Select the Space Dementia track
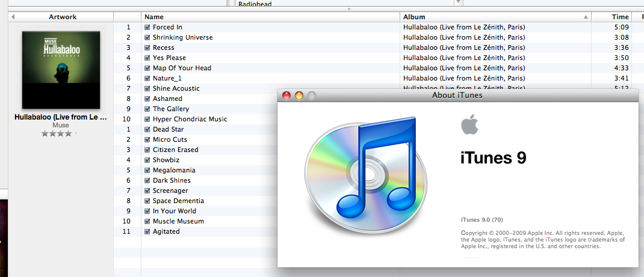This screenshot has width=644, height=277. pos(178,201)
